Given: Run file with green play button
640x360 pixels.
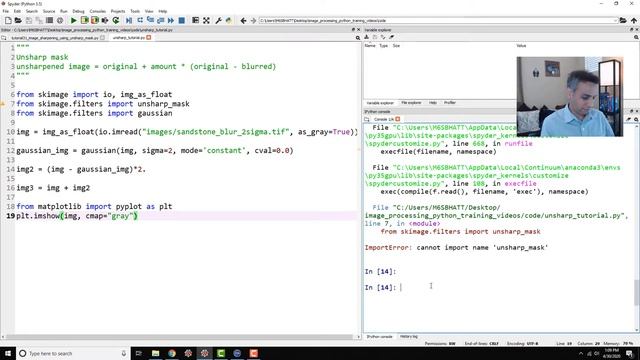Looking at the screenshot, I should (x=73, y=20).
